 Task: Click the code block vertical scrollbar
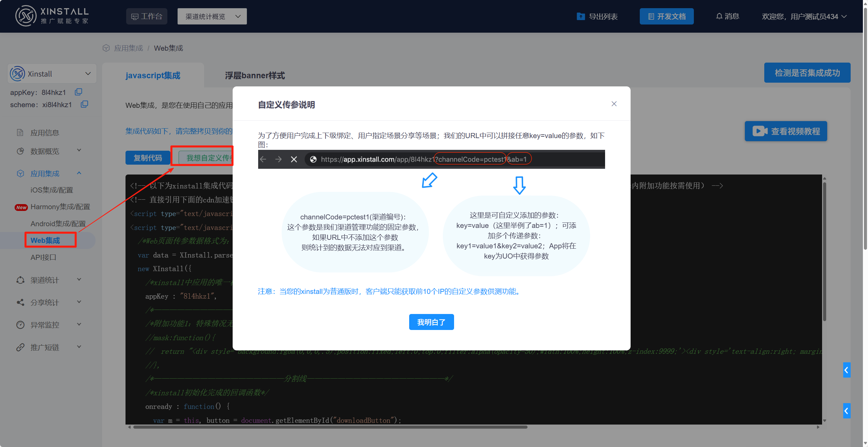pyautogui.click(x=824, y=252)
